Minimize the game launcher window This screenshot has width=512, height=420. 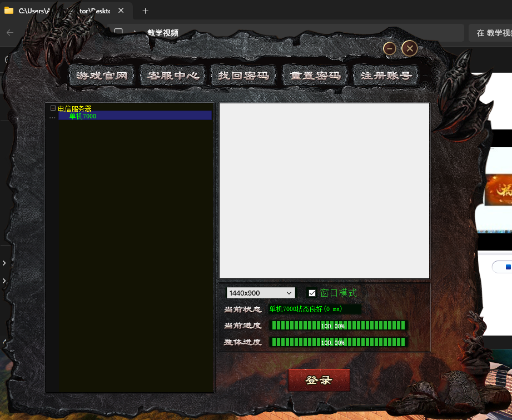[x=390, y=49]
